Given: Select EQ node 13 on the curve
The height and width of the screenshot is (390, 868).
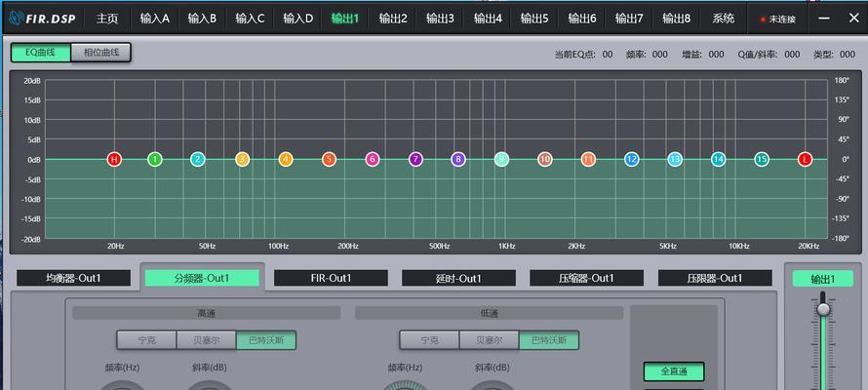Looking at the screenshot, I should pos(675,159).
